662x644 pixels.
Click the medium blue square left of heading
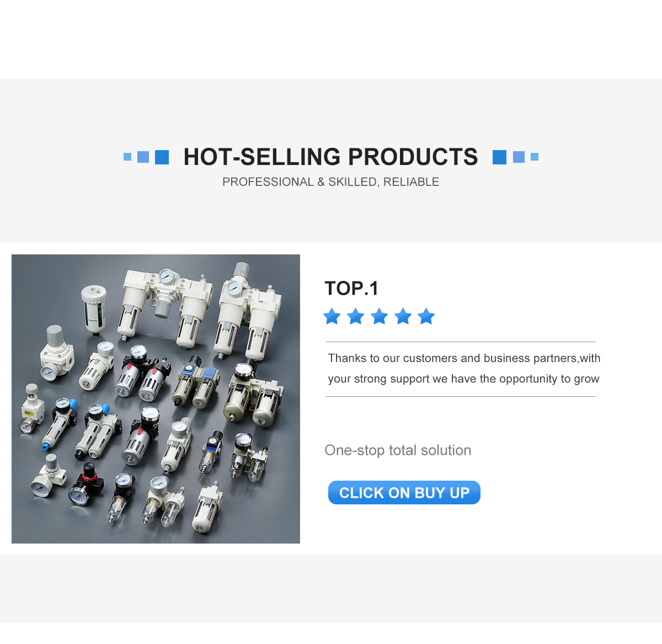143,157
